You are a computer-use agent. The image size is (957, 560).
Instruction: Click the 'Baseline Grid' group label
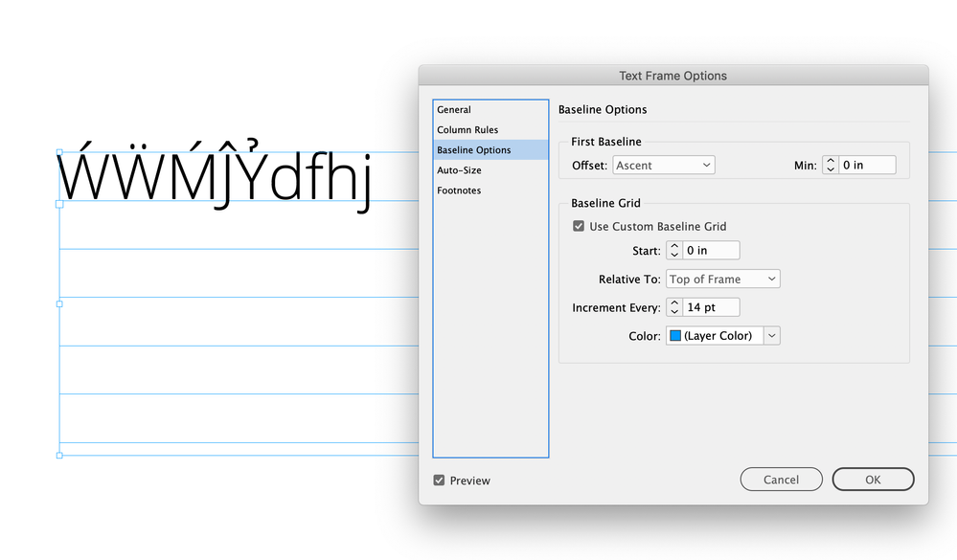click(605, 203)
